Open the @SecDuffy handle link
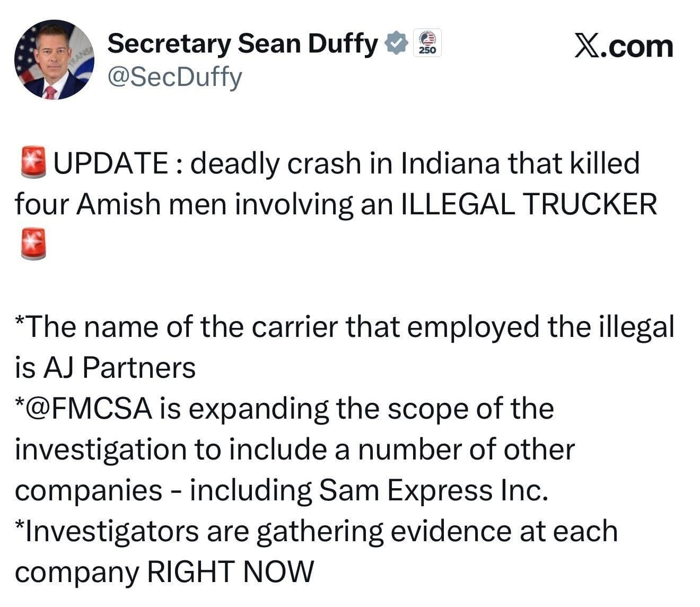The height and width of the screenshot is (607, 700). click(x=174, y=77)
